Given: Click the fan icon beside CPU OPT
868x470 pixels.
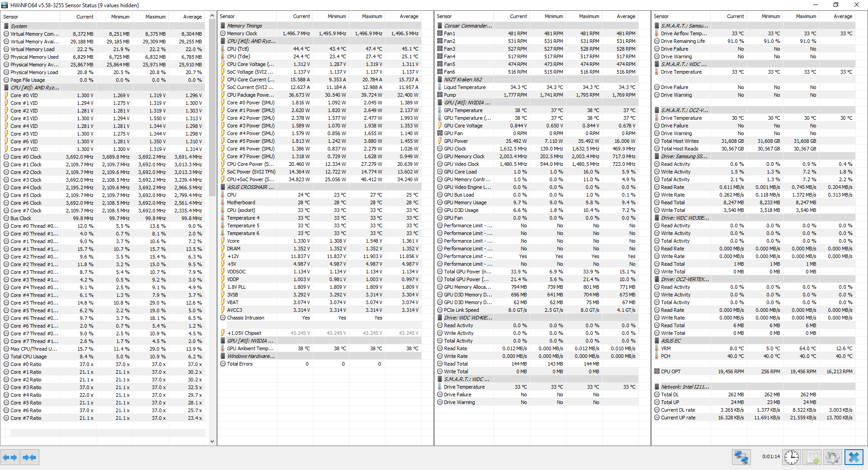Looking at the screenshot, I should [657, 371].
